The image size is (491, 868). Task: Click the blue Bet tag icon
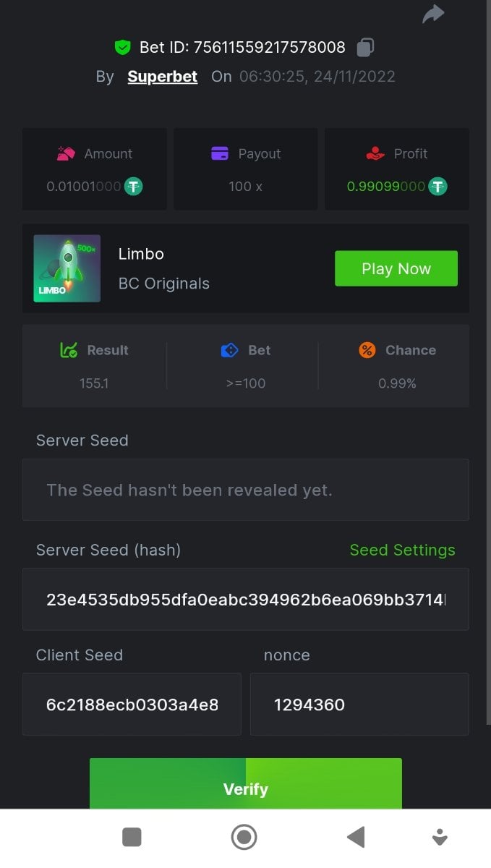[x=229, y=350]
